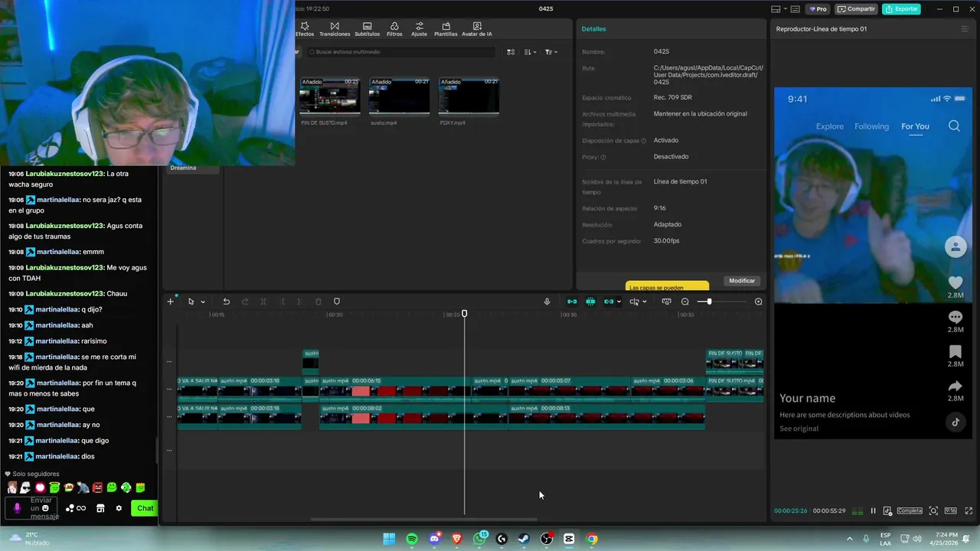The image size is (980, 551).
Task: Select the Ajuste tab
Action: click(419, 29)
